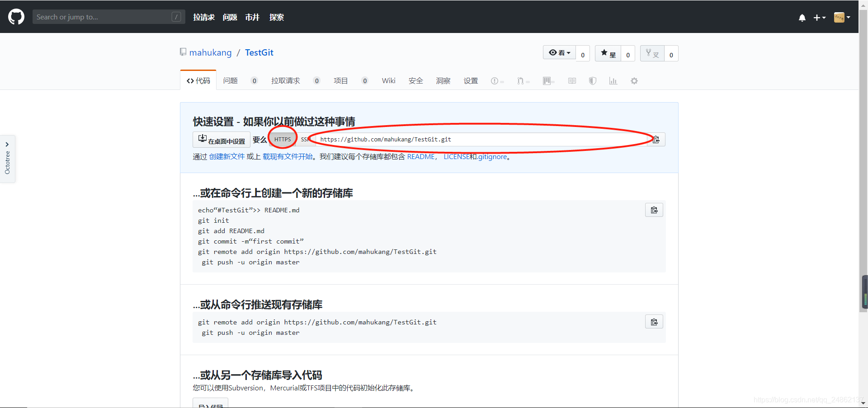Select the HTTPS protocol toggle

pyautogui.click(x=283, y=140)
